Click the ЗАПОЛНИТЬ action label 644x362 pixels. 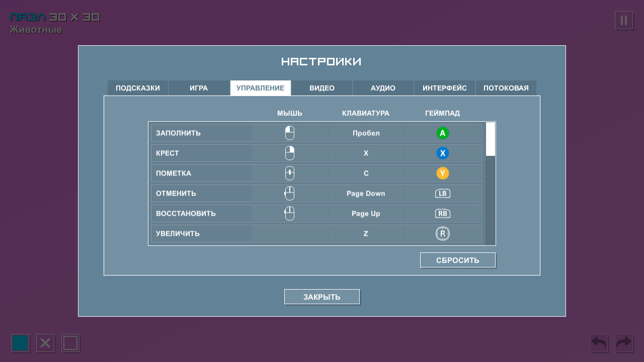click(x=178, y=133)
